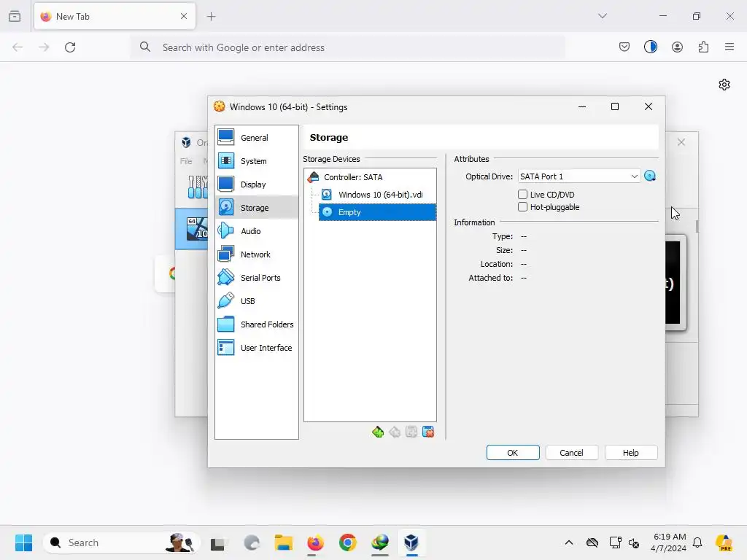
Task: Click the add attachment icon below storage tree
Action: pos(411,432)
